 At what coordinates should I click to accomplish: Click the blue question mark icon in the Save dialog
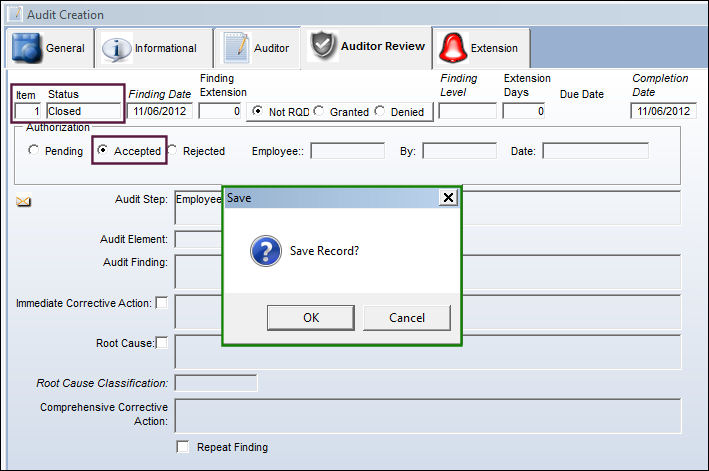click(x=266, y=251)
